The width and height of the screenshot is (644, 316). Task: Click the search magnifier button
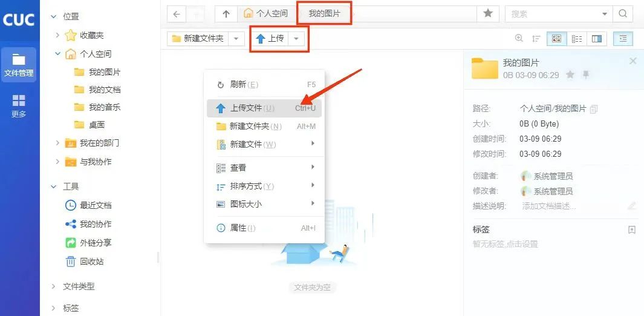622,13
